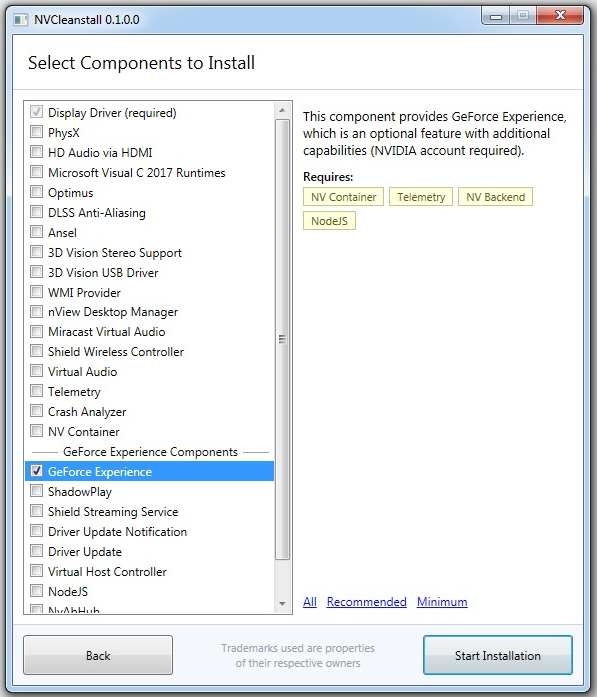Check the ShadowPlay component
This screenshot has height=697, width=597.
pos(36,491)
